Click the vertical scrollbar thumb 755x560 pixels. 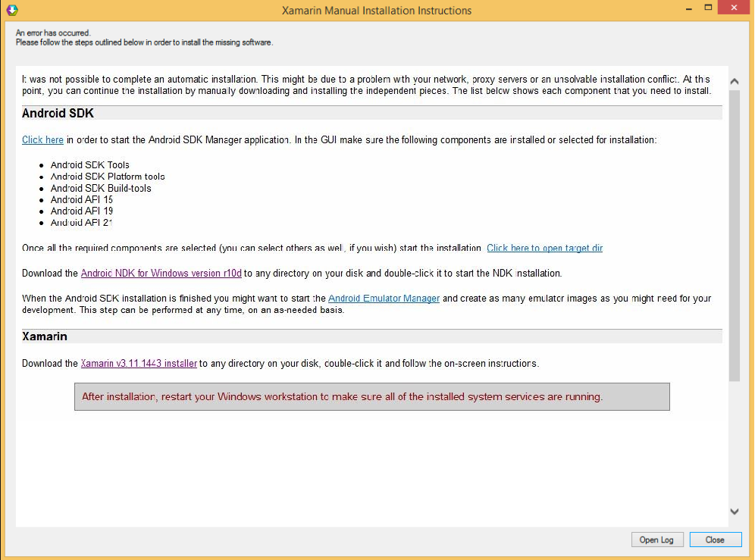click(735, 236)
